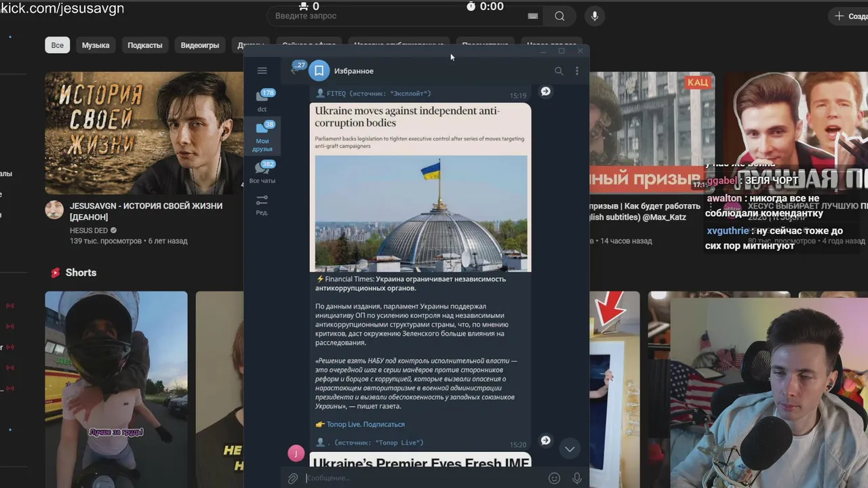Maximize the Telegram window
868x488 pixels.
[x=561, y=51]
